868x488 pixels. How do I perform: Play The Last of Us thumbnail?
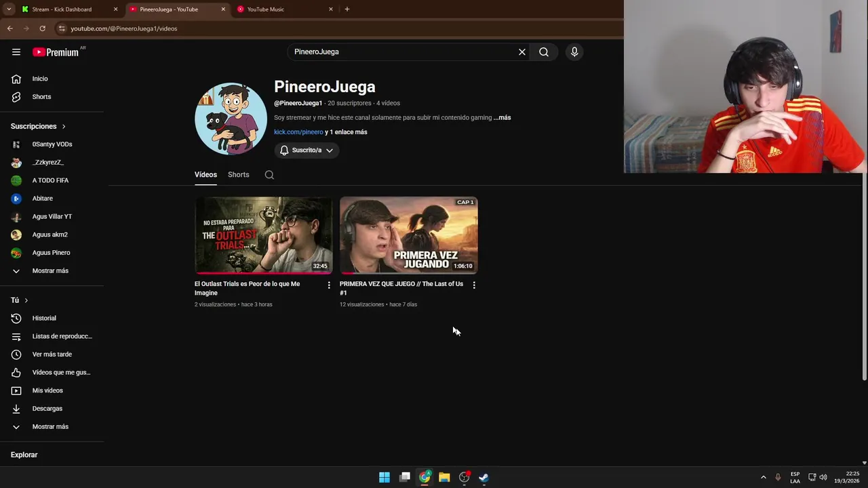(x=409, y=235)
